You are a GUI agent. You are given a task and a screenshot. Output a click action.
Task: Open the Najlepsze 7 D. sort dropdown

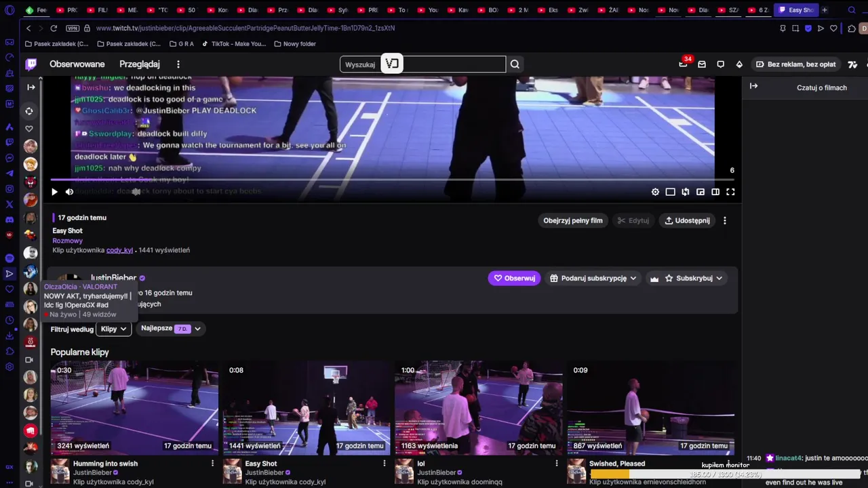click(171, 329)
